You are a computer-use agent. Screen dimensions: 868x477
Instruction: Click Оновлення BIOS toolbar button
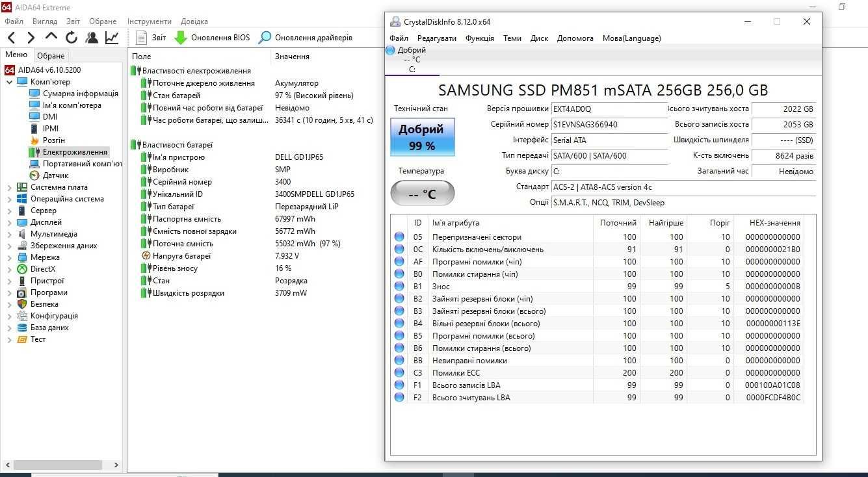[x=212, y=38]
